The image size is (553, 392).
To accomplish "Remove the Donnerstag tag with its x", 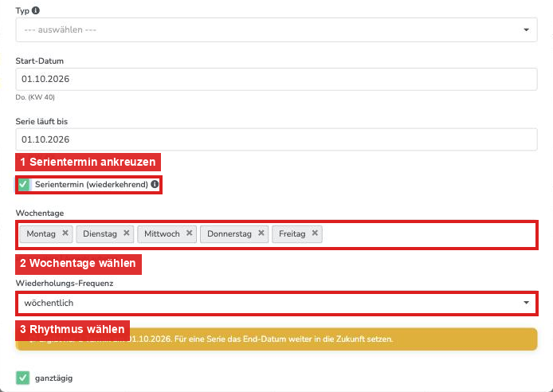I will pos(261,233).
